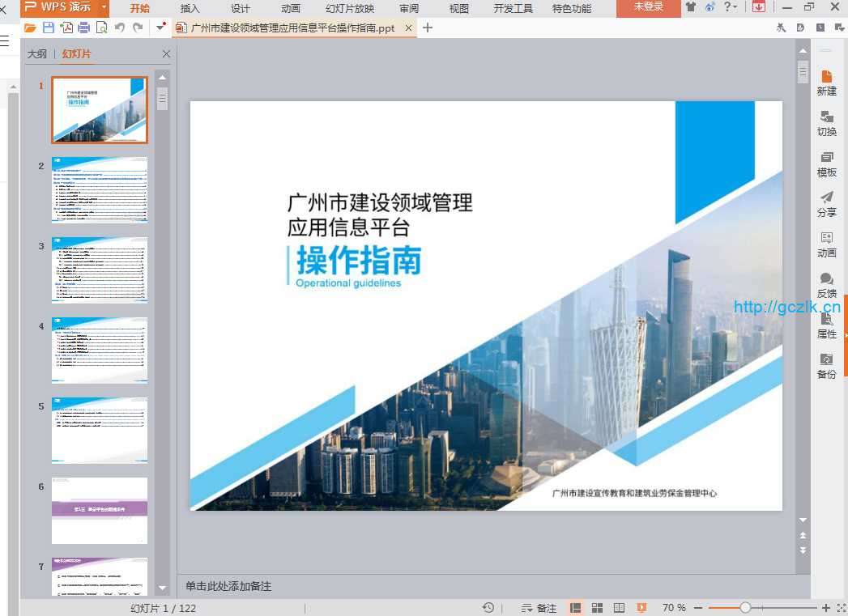
Task: Click the 未登录 login button
Action: point(648,7)
